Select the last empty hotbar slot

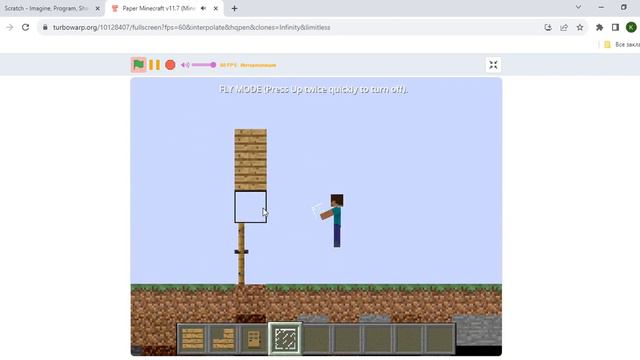coord(439,338)
